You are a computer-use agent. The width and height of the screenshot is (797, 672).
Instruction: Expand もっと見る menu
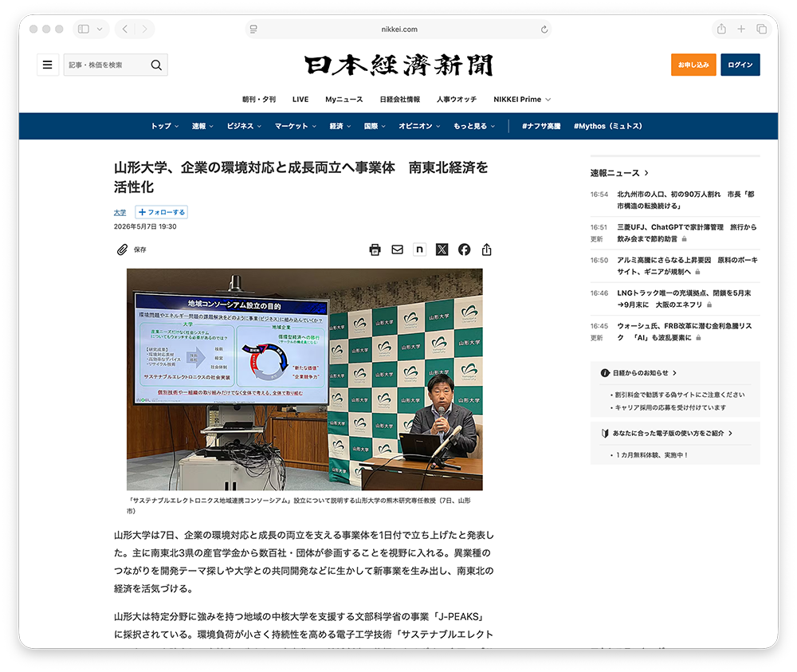(x=473, y=126)
